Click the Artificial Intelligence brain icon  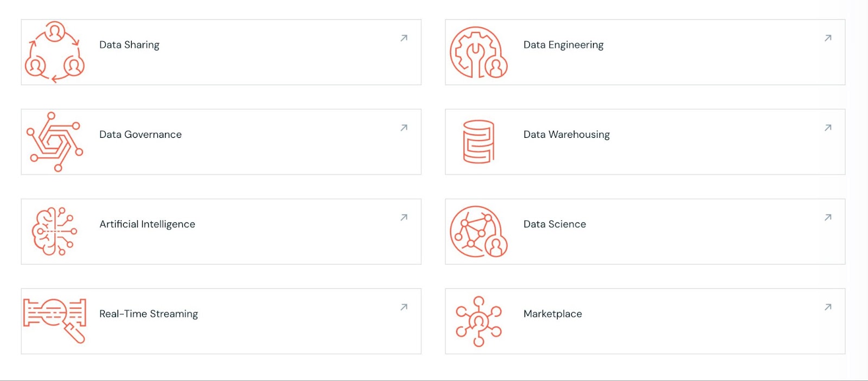[x=54, y=231]
